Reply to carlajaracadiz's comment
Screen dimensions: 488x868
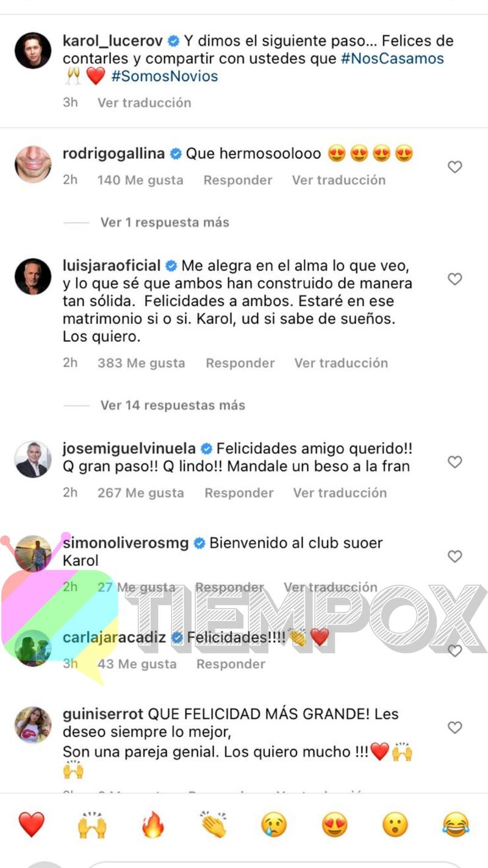click(x=231, y=664)
